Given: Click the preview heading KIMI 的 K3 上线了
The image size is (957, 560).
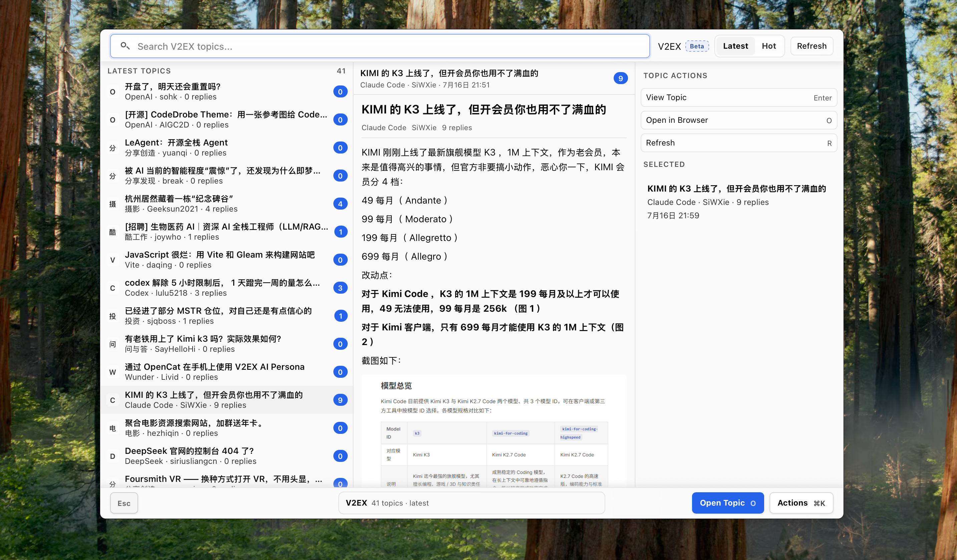Looking at the screenshot, I should (x=484, y=110).
